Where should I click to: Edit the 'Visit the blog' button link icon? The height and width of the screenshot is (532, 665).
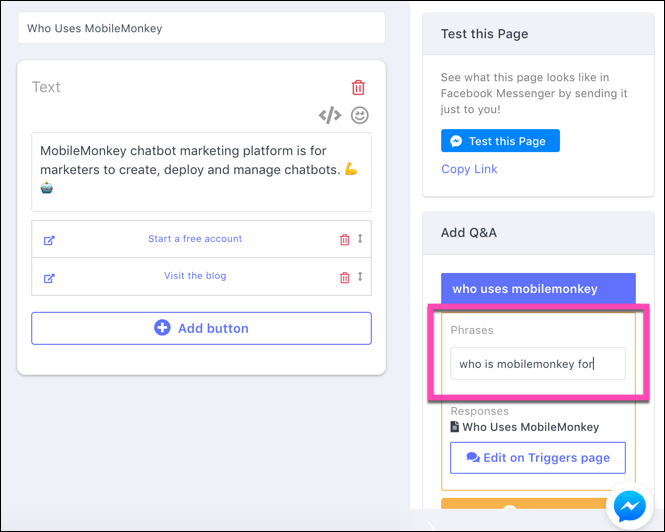49,278
